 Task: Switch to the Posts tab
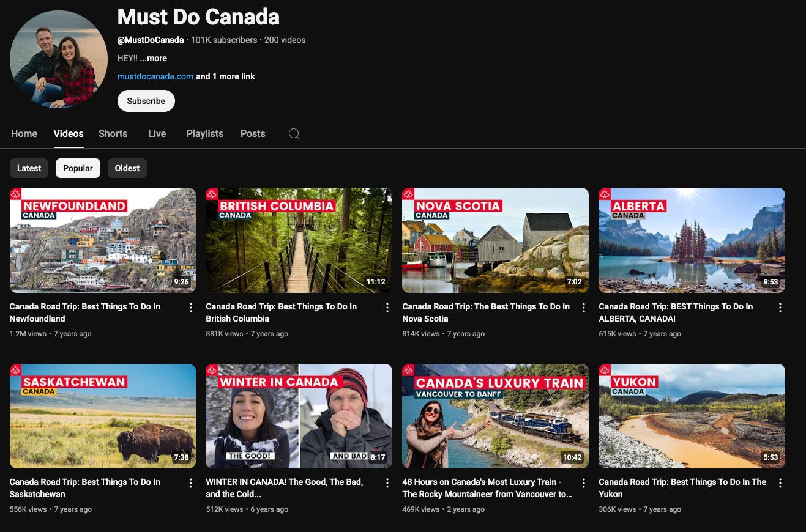(x=253, y=133)
